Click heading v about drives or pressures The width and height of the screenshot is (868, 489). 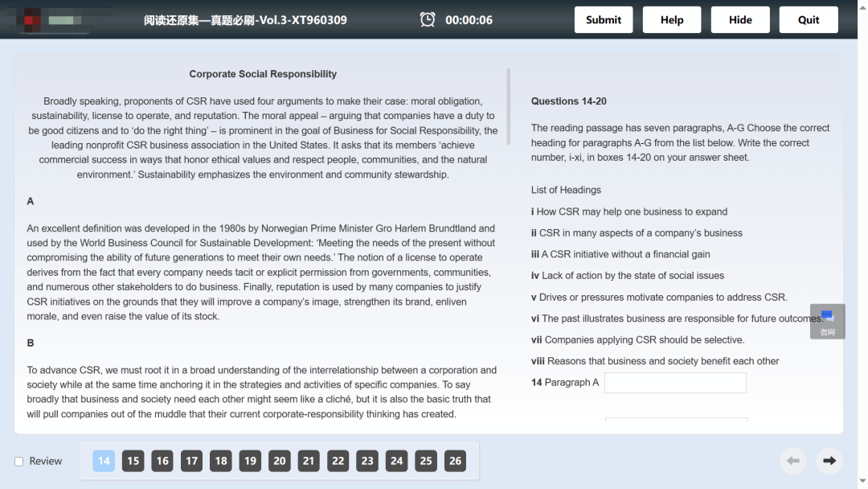point(659,298)
